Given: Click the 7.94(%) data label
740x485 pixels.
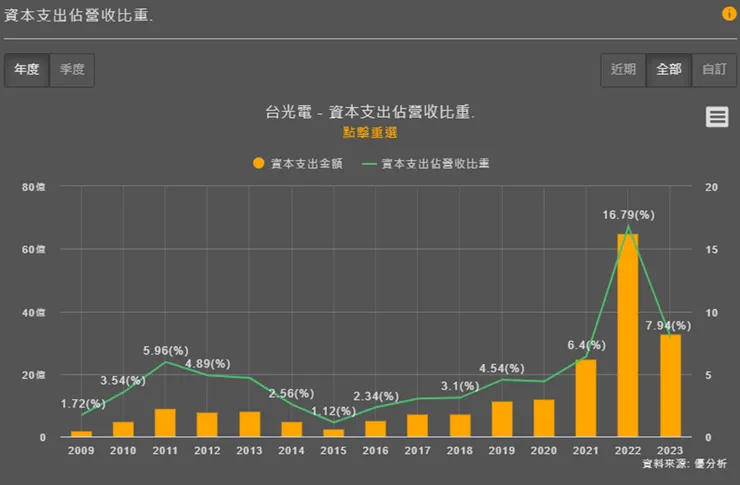Looking at the screenshot, I should point(668,326).
